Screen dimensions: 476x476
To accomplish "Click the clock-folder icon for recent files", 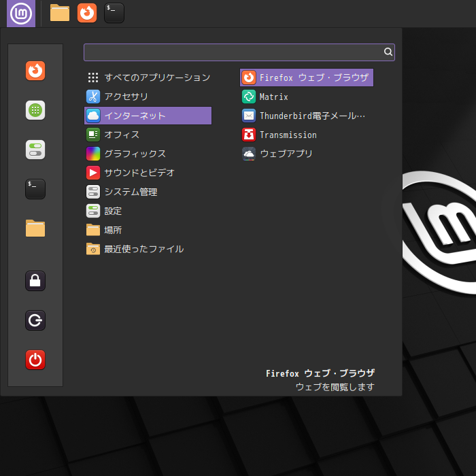I will [93, 249].
